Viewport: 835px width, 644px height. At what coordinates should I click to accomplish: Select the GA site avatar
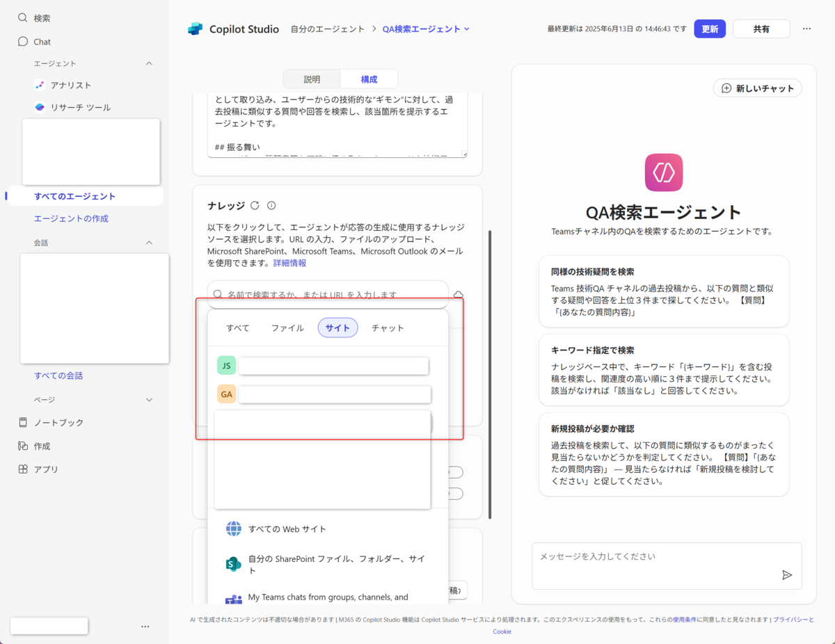tap(226, 394)
